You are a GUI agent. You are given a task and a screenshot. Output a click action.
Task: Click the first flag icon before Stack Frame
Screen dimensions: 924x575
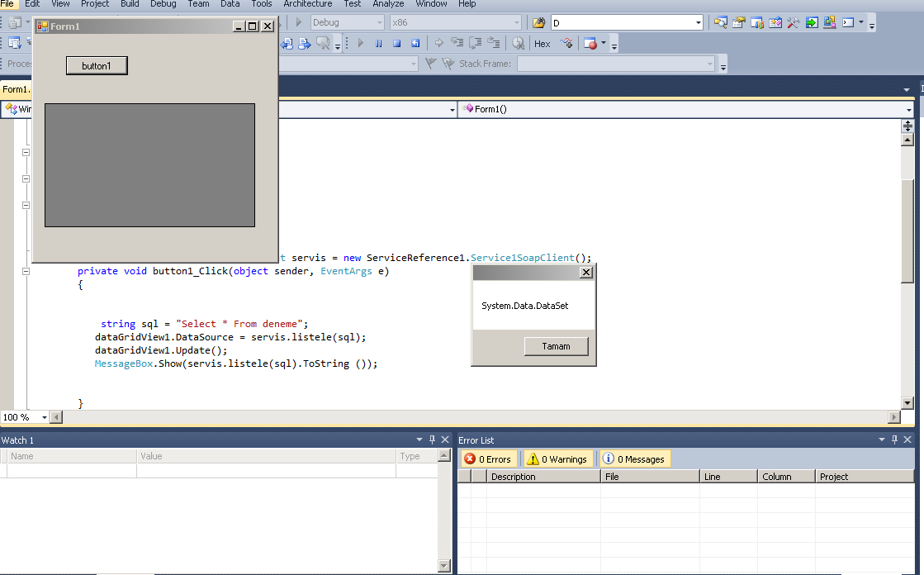(x=431, y=63)
